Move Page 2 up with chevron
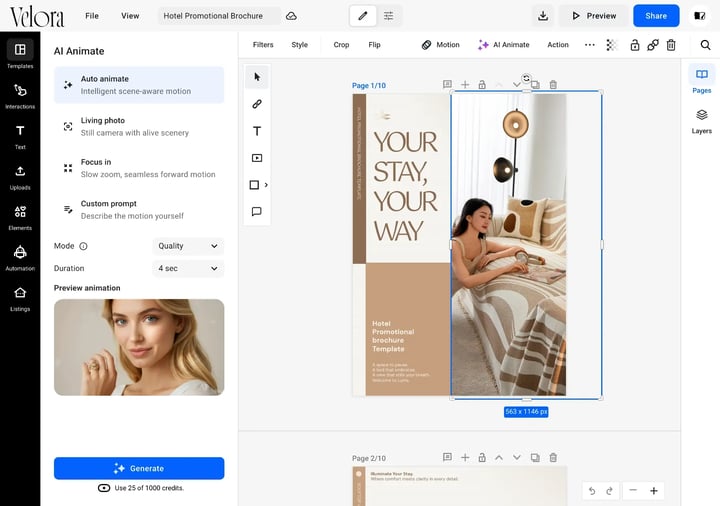 pos(499,458)
